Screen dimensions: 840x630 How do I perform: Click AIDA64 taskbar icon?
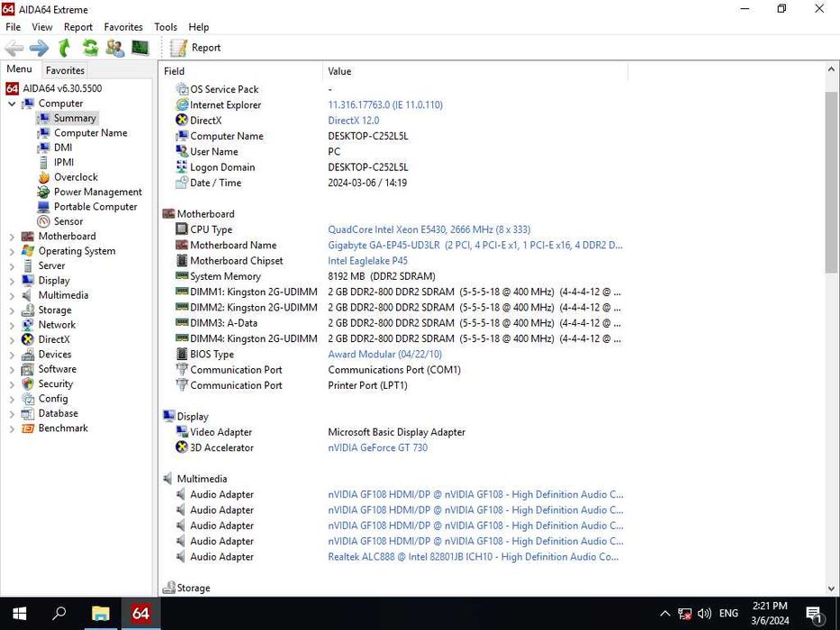pos(140,613)
